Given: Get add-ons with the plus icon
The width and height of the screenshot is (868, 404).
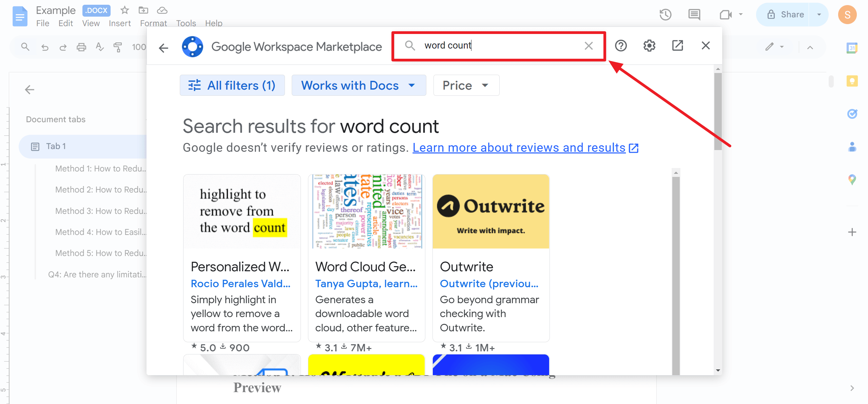Looking at the screenshot, I should pos(852,232).
